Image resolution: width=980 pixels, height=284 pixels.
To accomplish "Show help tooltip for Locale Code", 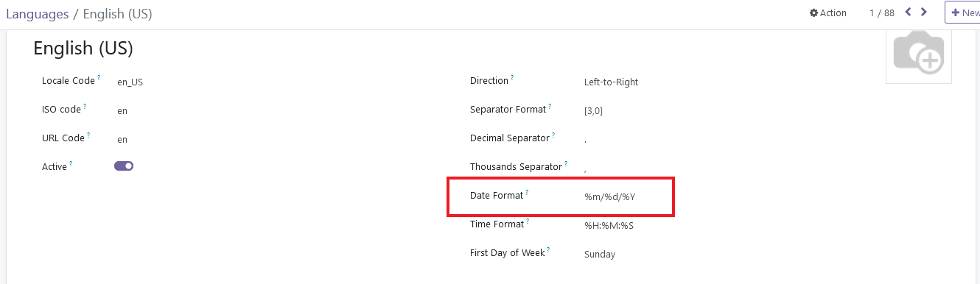I will 99,77.
